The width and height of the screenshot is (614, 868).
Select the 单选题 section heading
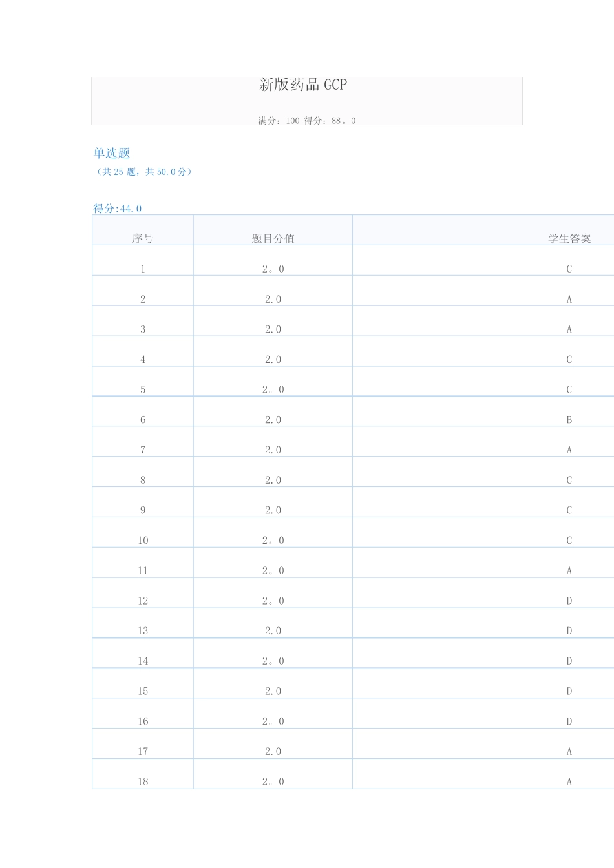pyautogui.click(x=112, y=153)
